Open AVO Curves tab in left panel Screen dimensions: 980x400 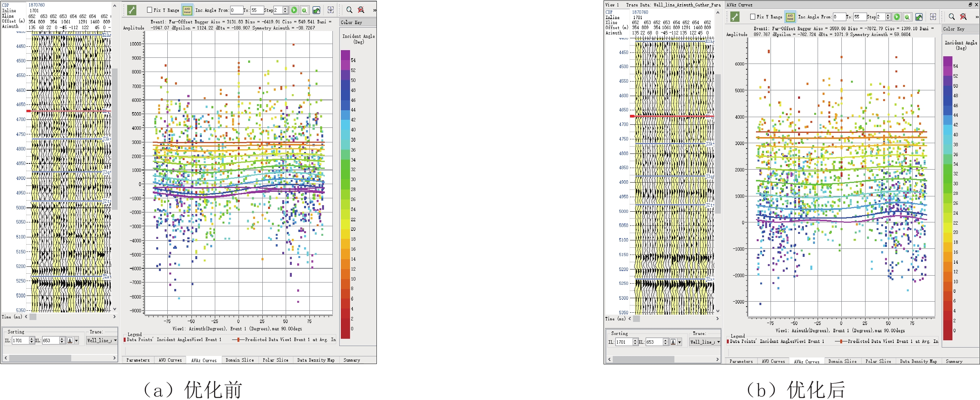click(170, 360)
